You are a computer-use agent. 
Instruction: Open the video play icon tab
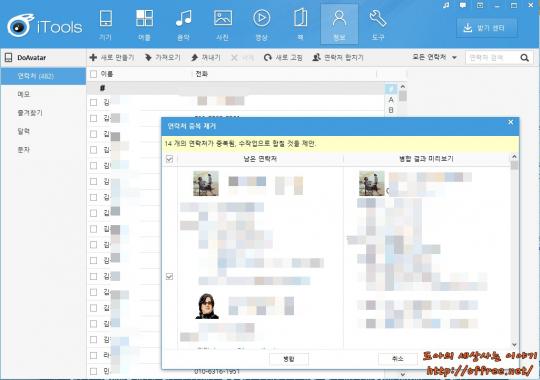tap(261, 24)
